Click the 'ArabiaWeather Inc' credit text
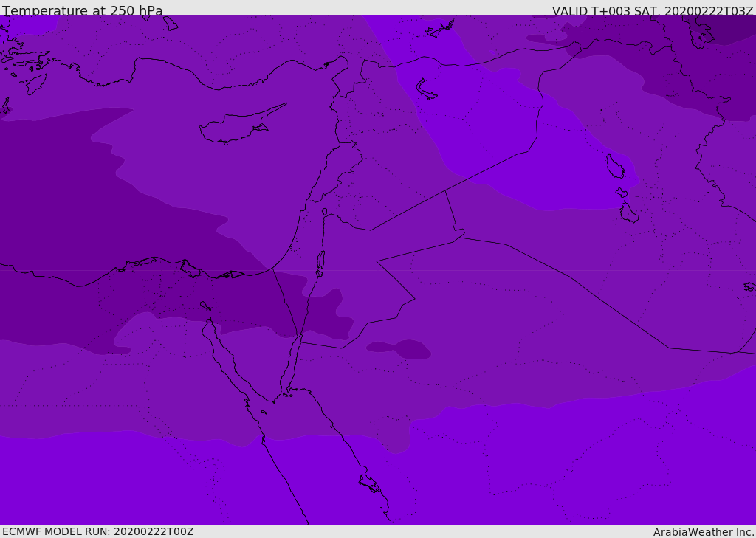Viewport: 756px width, 538px height. pyautogui.click(x=703, y=532)
